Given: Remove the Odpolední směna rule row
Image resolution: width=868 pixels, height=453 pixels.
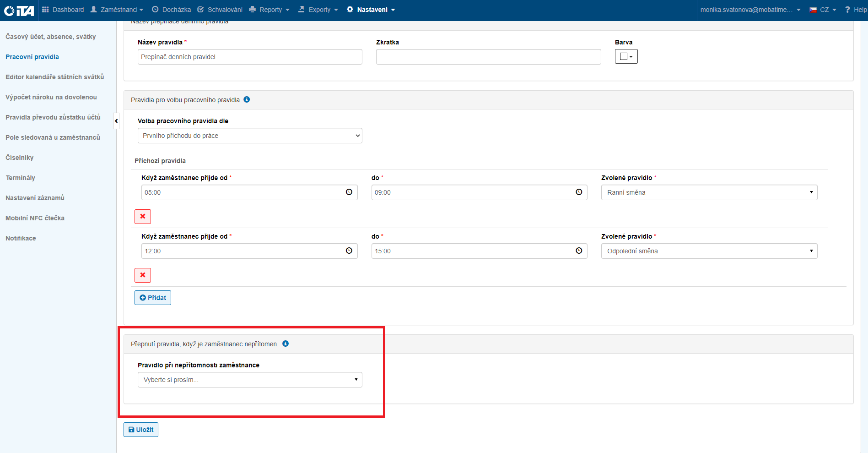Looking at the screenshot, I should point(143,275).
